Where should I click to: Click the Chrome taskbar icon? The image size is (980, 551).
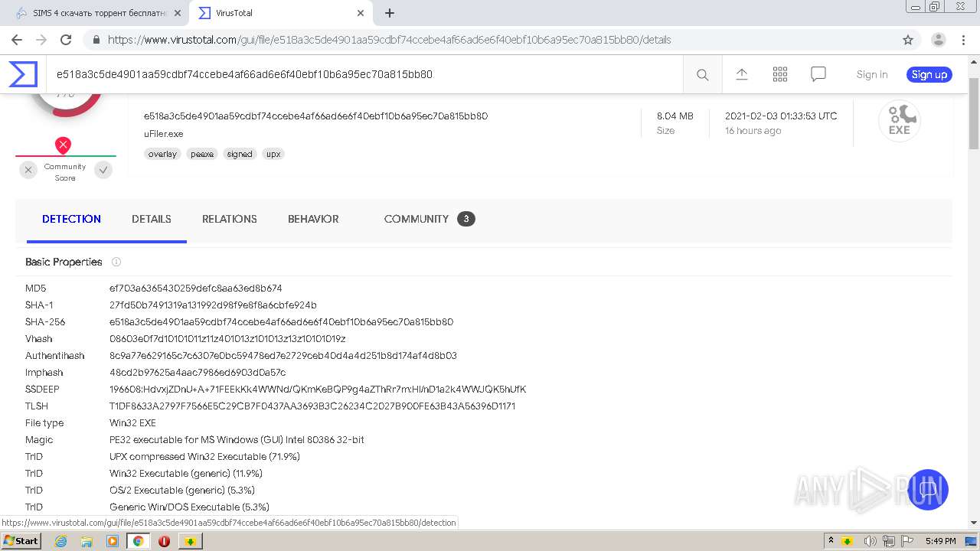pyautogui.click(x=139, y=541)
